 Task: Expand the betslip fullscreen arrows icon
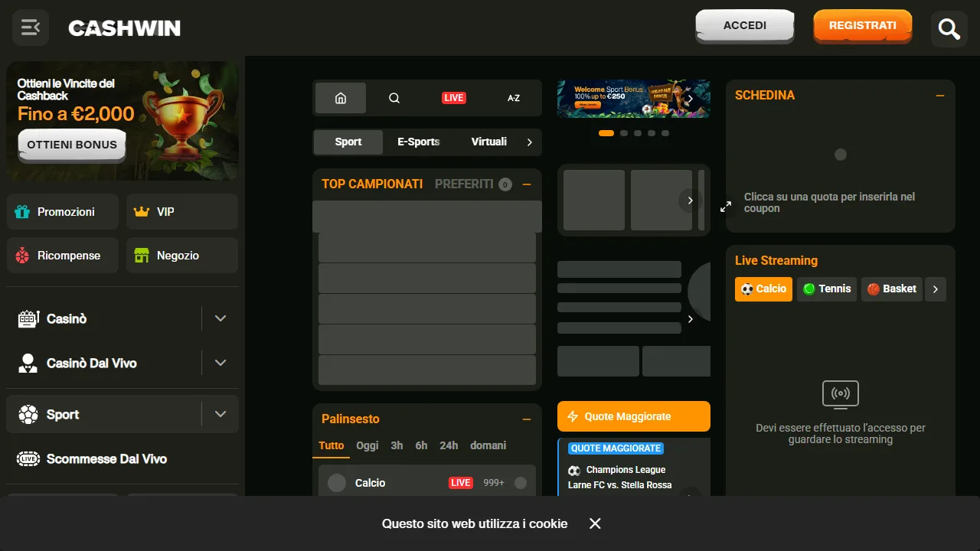pos(726,207)
